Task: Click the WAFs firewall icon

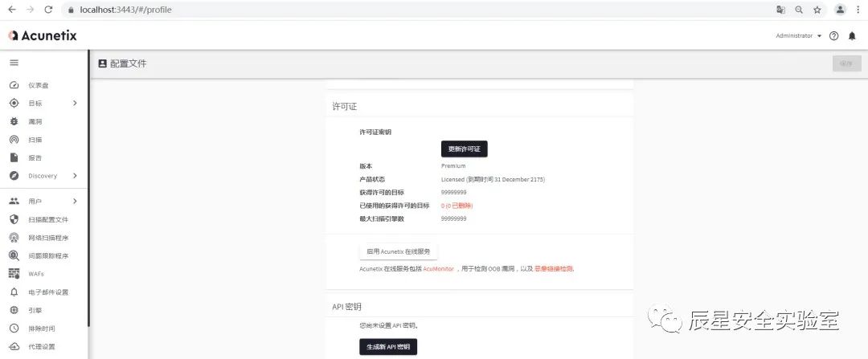Action: click(x=14, y=274)
